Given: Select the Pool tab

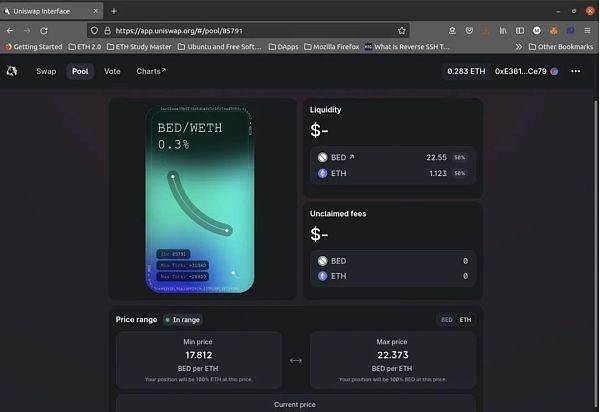Looking at the screenshot, I should pyautogui.click(x=80, y=71).
